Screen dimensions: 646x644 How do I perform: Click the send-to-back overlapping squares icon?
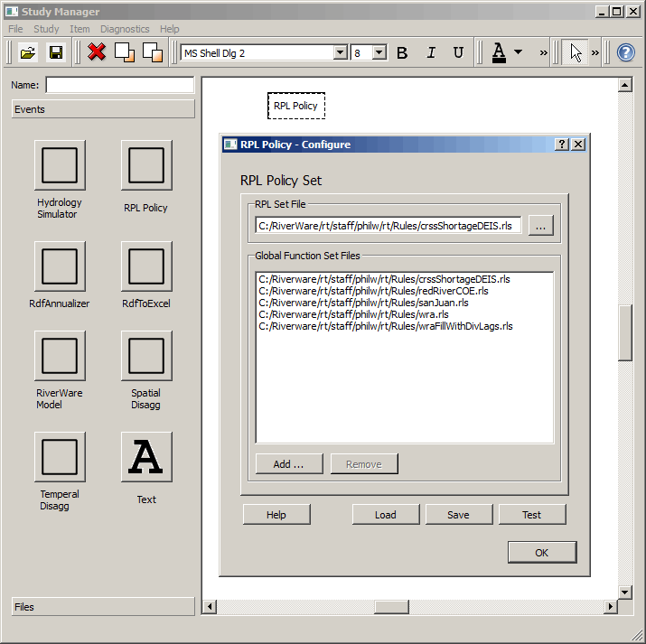153,52
